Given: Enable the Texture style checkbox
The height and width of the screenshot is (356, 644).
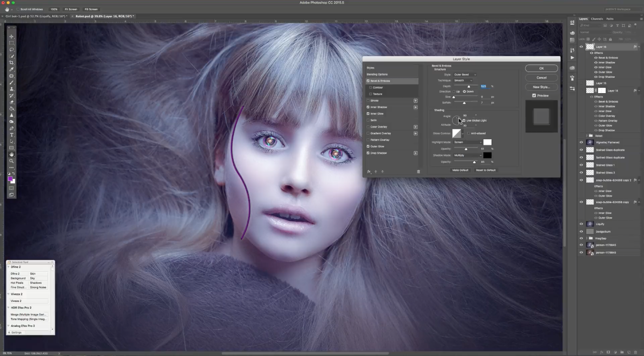Looking at the screenshot, I should (x=371, y=94).
